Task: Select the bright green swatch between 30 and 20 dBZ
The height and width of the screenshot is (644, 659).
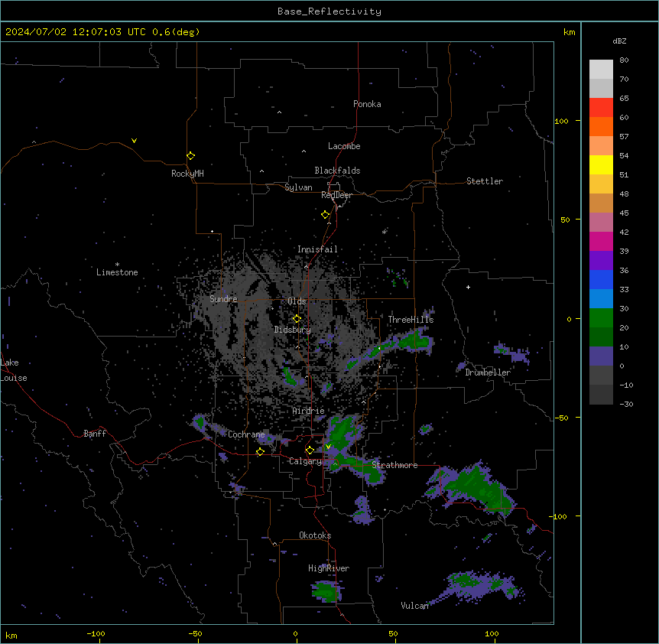Action: pos(601,318)
